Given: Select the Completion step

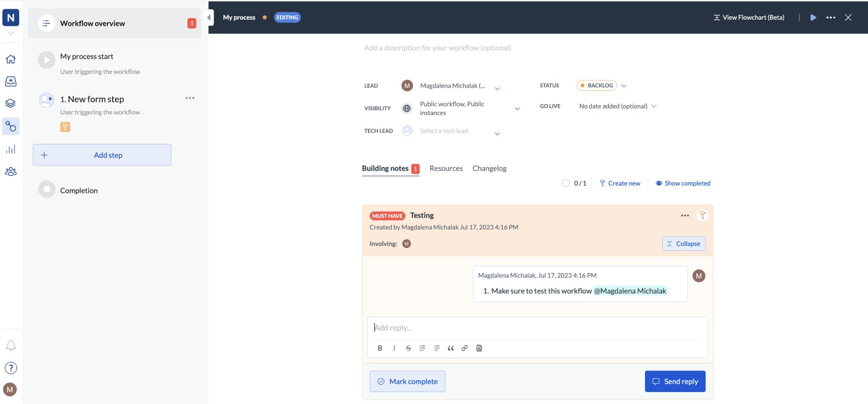Looking at the screenshot, I should coord(79,190).
